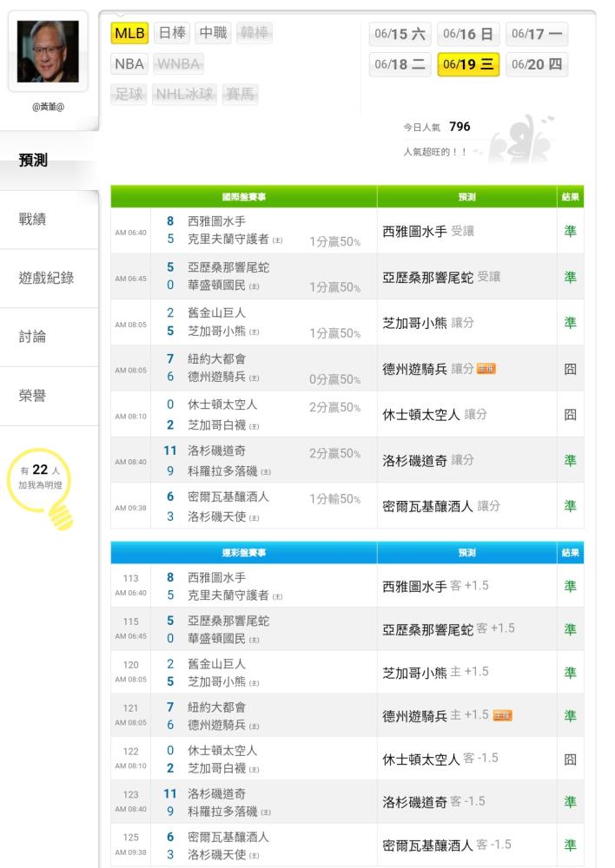Click the orange badge beside 德州遊騎兵 主 +1.5

pyautogui.click(x=502, y=715)
